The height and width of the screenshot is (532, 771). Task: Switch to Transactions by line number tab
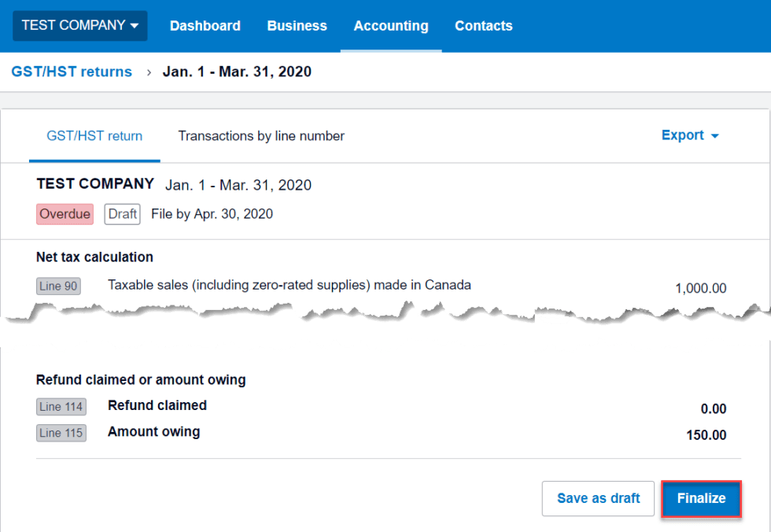(260, 135)
